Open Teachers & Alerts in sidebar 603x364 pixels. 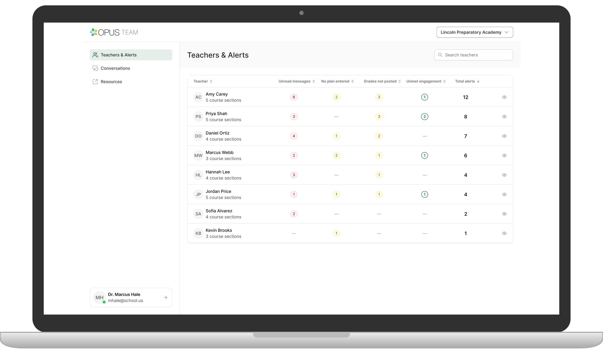click(x=131, y=55)
